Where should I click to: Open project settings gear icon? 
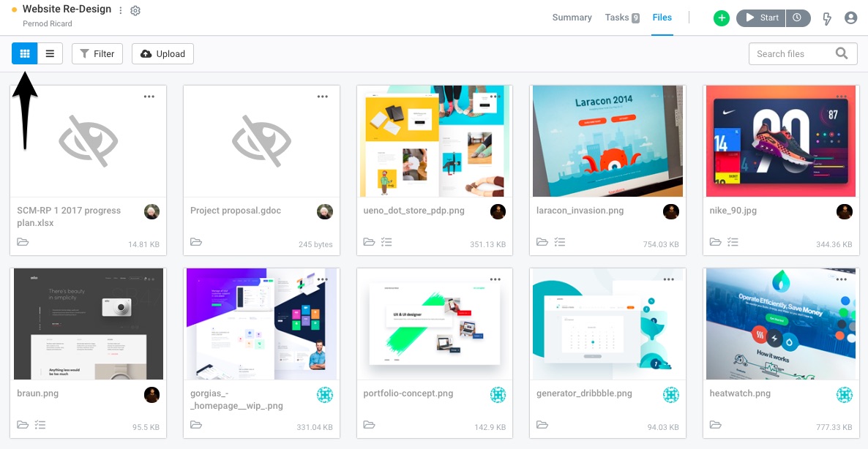pyautogui.click(x=135, y=10)
